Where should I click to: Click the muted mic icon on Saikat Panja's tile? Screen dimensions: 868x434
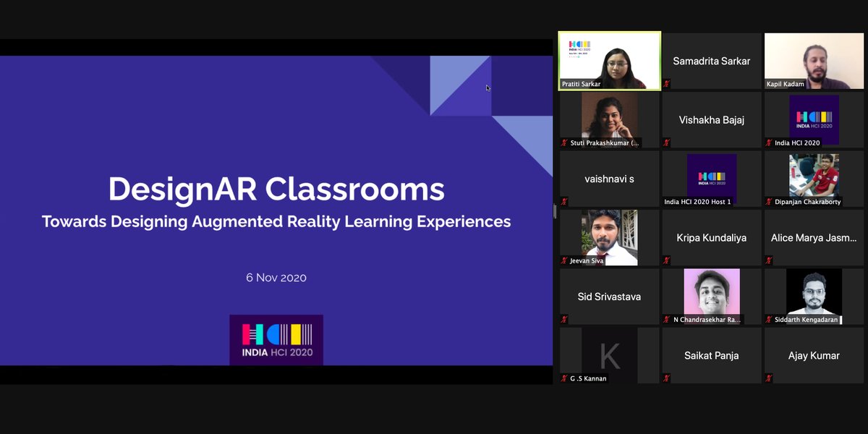point(666,378)
